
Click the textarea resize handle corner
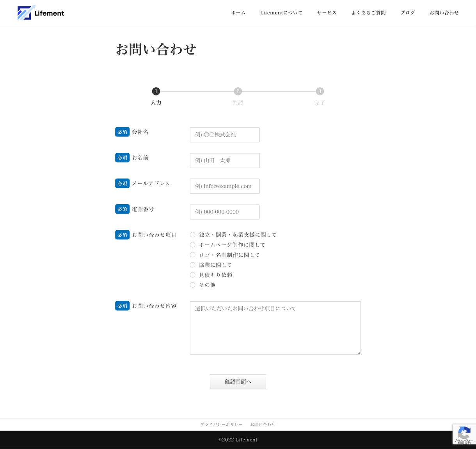tap(359, 352)
